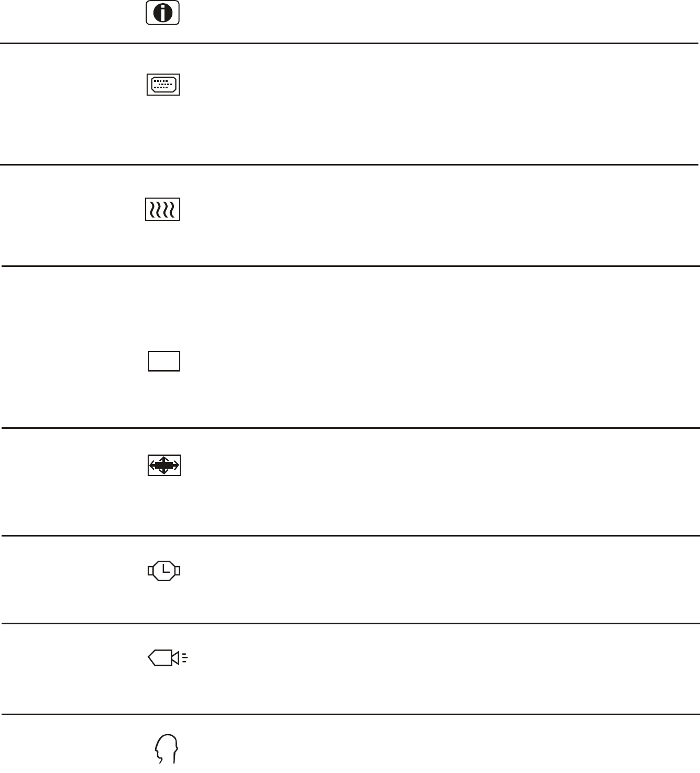This screenshot has width=700, height=773.
Task: Select the icon with four directional arrows
Action: (164, 466)
